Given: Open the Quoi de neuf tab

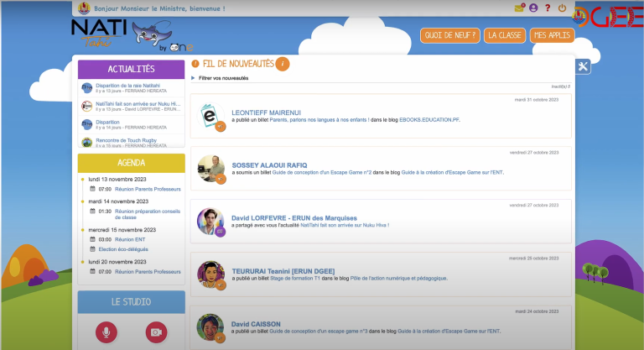Looking at the screenshot, I should (x=449, y=35).
